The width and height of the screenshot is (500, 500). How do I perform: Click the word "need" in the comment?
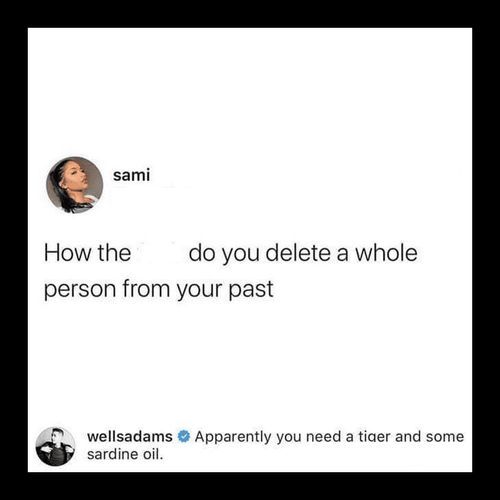point(322,437)
